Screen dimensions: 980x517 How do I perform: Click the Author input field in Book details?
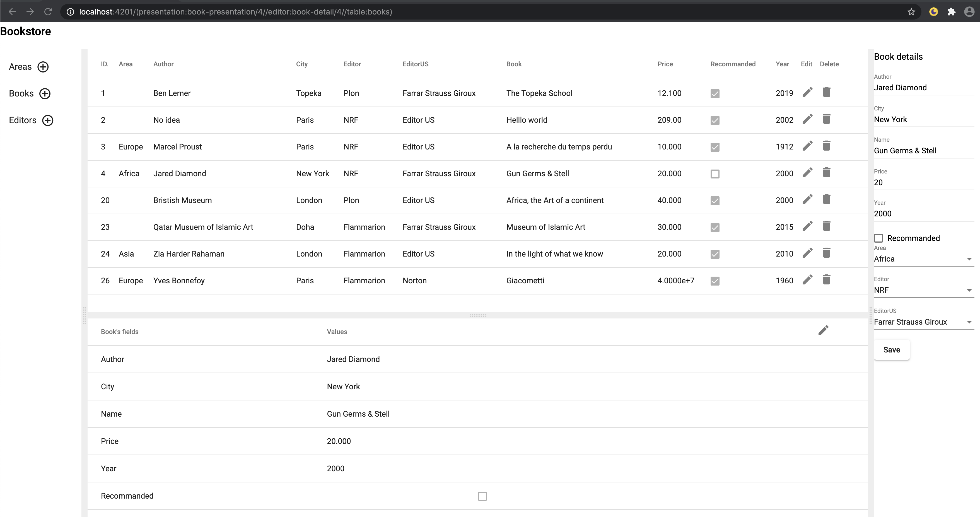point(923,88)
